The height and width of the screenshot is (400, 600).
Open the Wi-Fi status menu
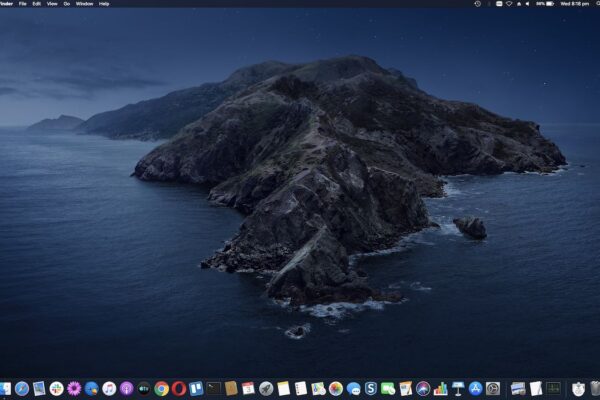click(x=509, y=4)
